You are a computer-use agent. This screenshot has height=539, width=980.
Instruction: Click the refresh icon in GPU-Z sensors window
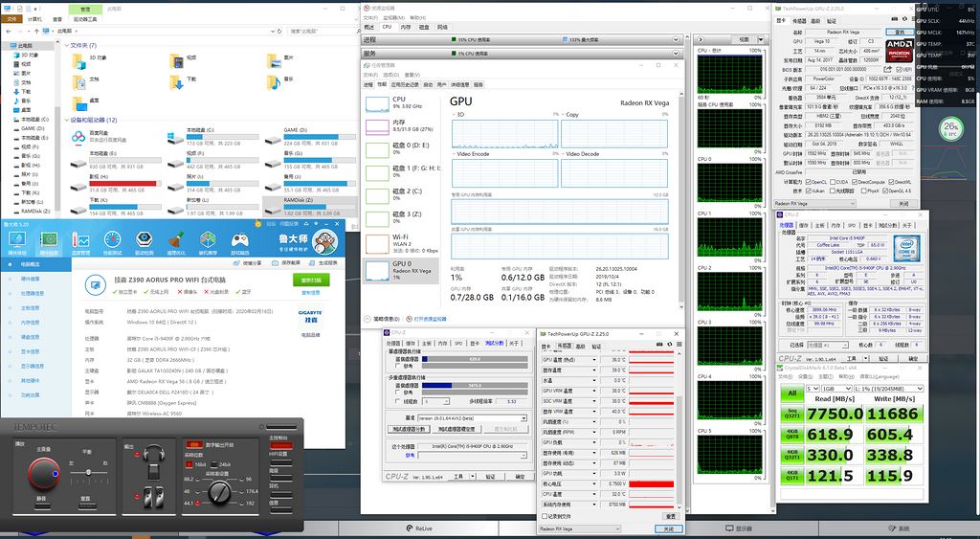pyautogui.click(x=669, y=344)
